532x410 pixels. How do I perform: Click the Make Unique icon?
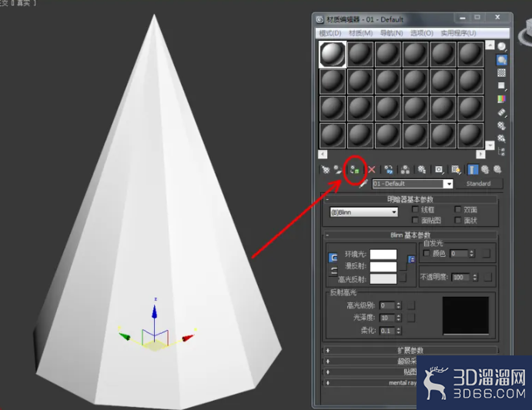tap(405, 169)
